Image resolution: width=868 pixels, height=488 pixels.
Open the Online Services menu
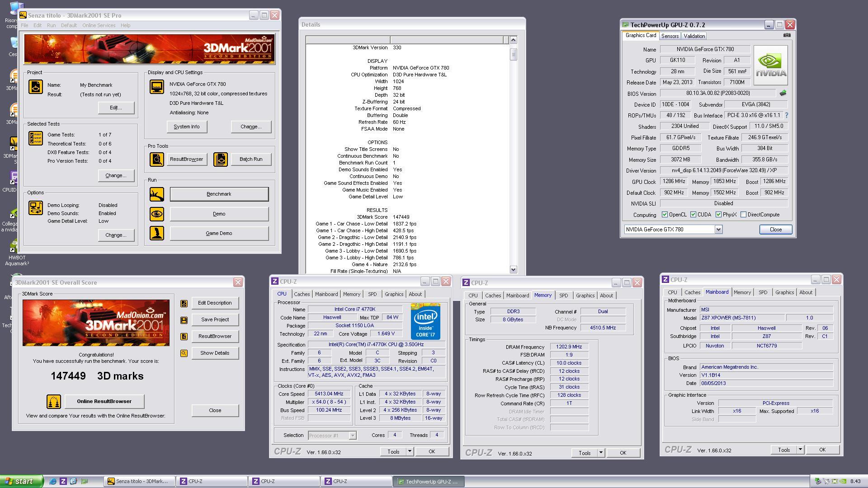click(99, 25)
